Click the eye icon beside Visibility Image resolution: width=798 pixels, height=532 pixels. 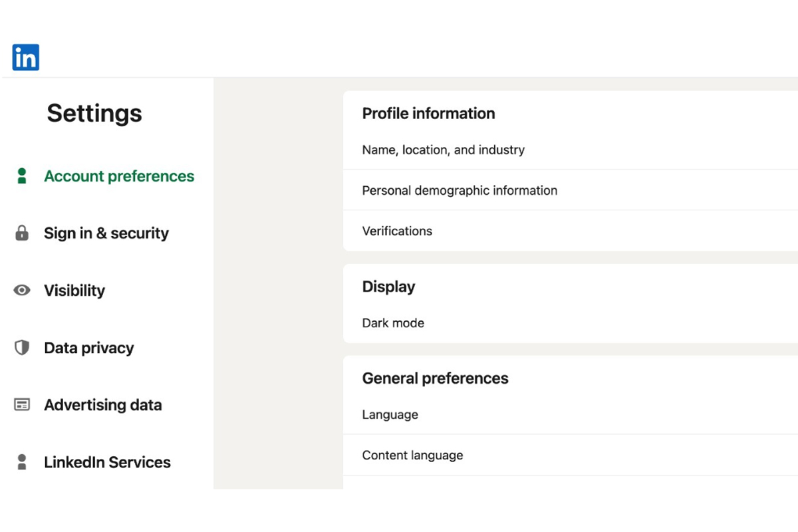22,291
